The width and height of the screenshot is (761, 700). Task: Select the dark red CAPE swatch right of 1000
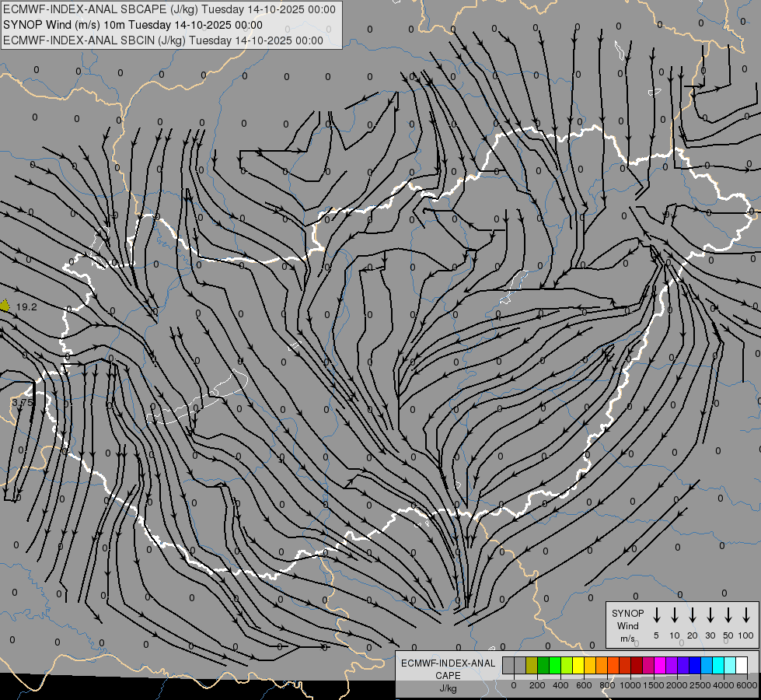click(x=637, y=665)
